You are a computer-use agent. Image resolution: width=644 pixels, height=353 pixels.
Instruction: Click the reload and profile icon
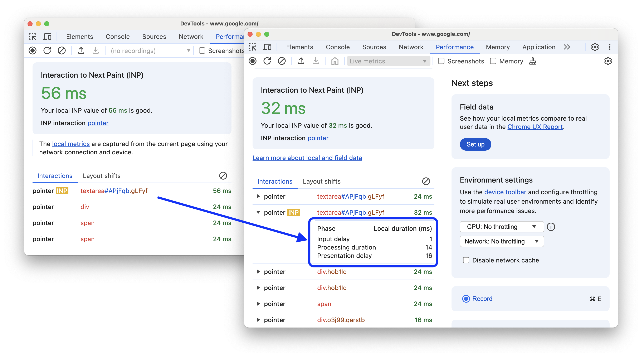(x=267, y=61)
